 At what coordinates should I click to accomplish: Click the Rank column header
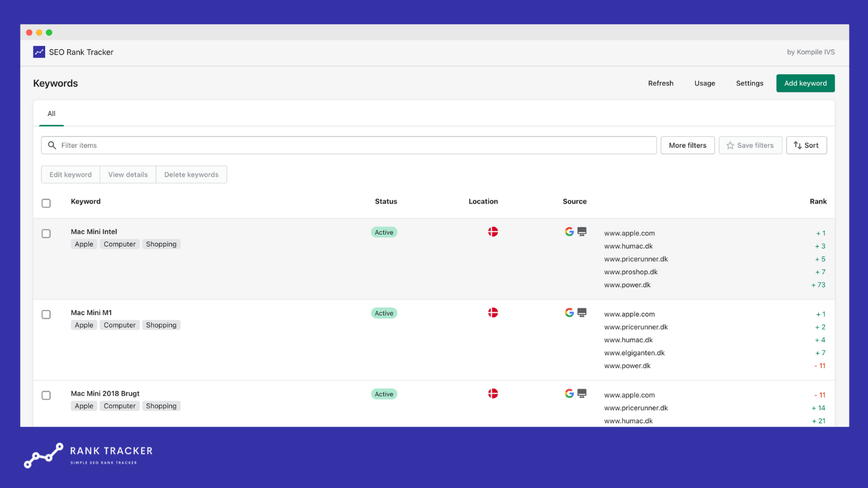(x=818, y=201)
